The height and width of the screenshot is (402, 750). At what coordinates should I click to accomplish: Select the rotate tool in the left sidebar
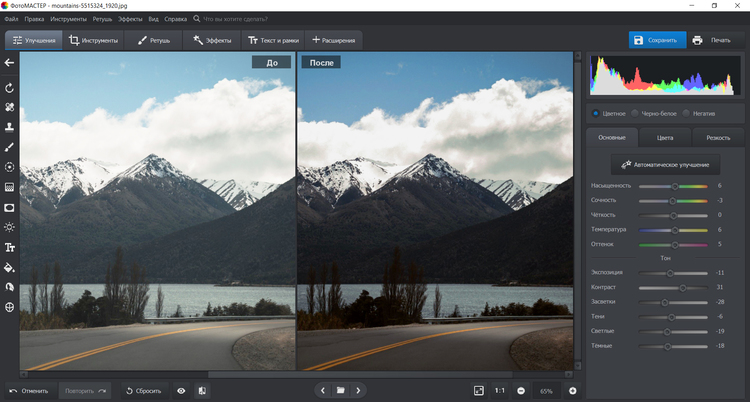tap(9, 88)
